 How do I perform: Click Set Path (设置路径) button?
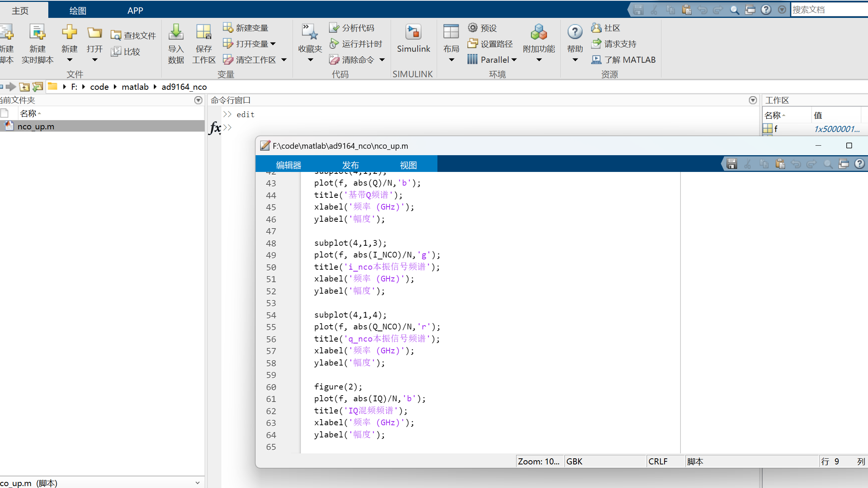coord(490,44)
